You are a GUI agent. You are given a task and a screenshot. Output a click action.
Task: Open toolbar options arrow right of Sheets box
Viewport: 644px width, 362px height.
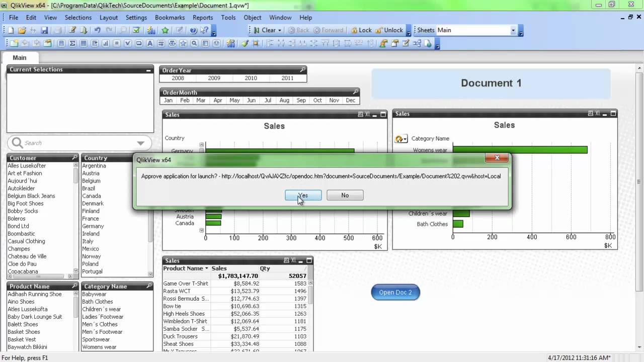(x=521, y=32)
